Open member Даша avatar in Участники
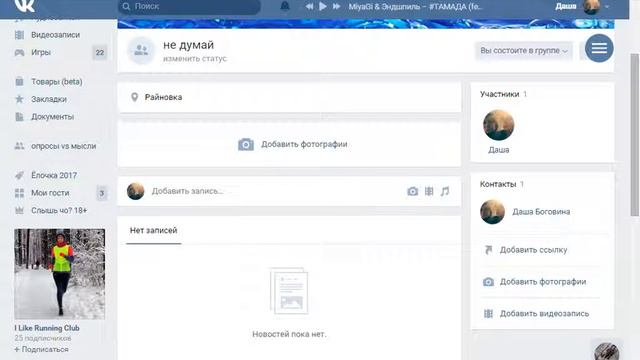Viewport: 640px width, 360px height. point(499,125)
